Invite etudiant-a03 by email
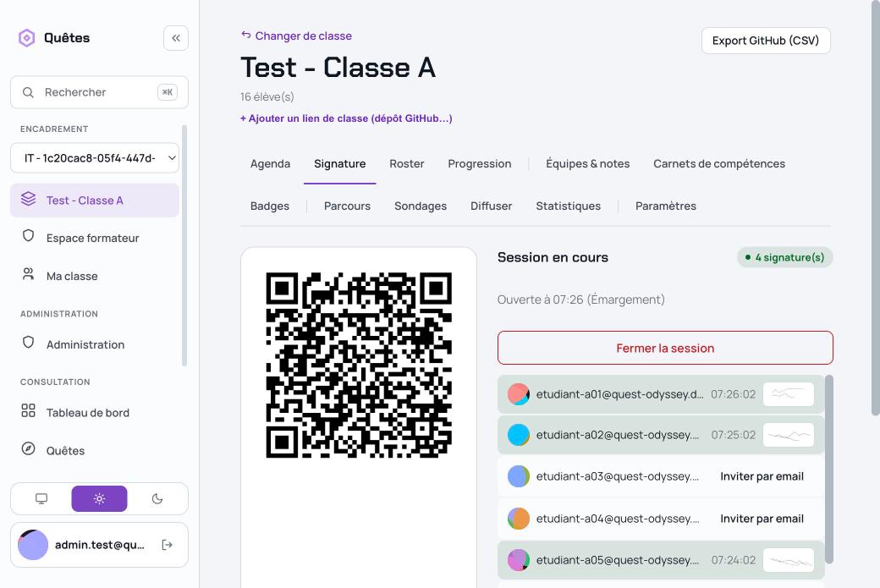The width and height of the screenshot is (880, 588). [762, 476]
